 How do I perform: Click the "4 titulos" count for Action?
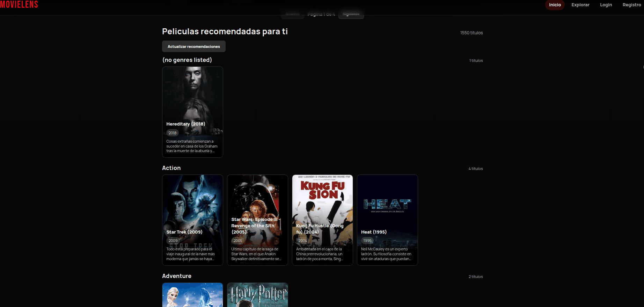(x=476, y=169)
